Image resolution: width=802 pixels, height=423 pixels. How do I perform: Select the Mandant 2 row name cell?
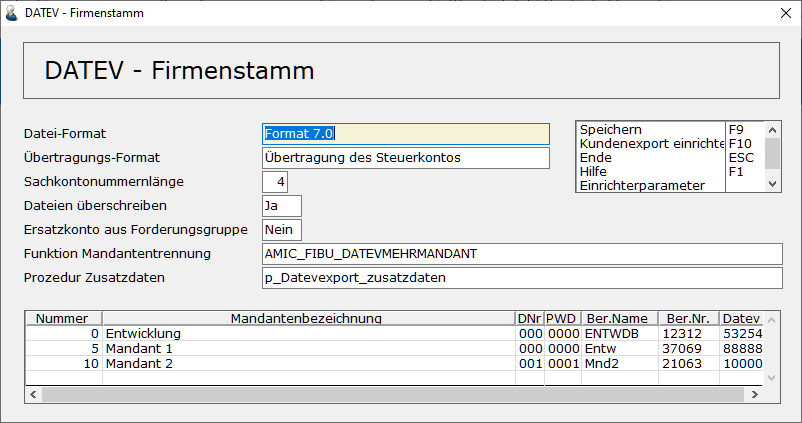point(308,363)
